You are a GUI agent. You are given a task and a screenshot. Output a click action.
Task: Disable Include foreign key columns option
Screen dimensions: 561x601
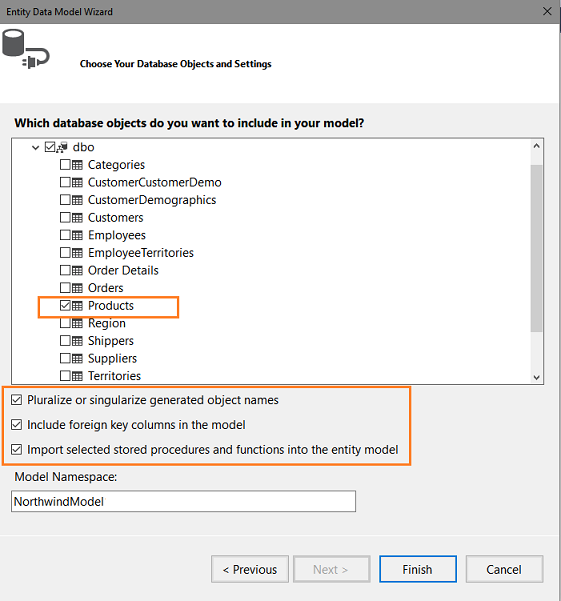point(16,425)
